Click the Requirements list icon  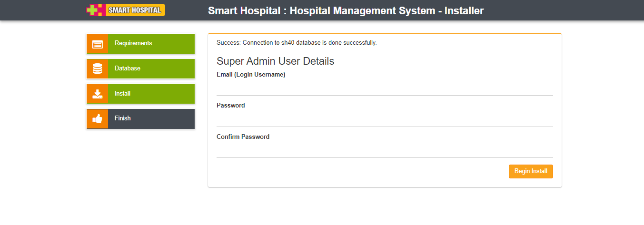pos(98,44)
